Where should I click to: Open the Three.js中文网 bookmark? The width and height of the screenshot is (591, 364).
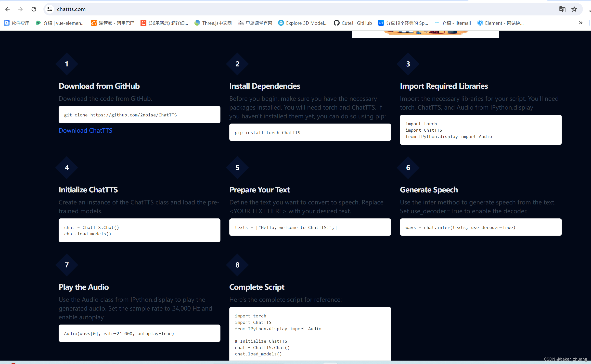pyautogui.click(x=213, y=23)
